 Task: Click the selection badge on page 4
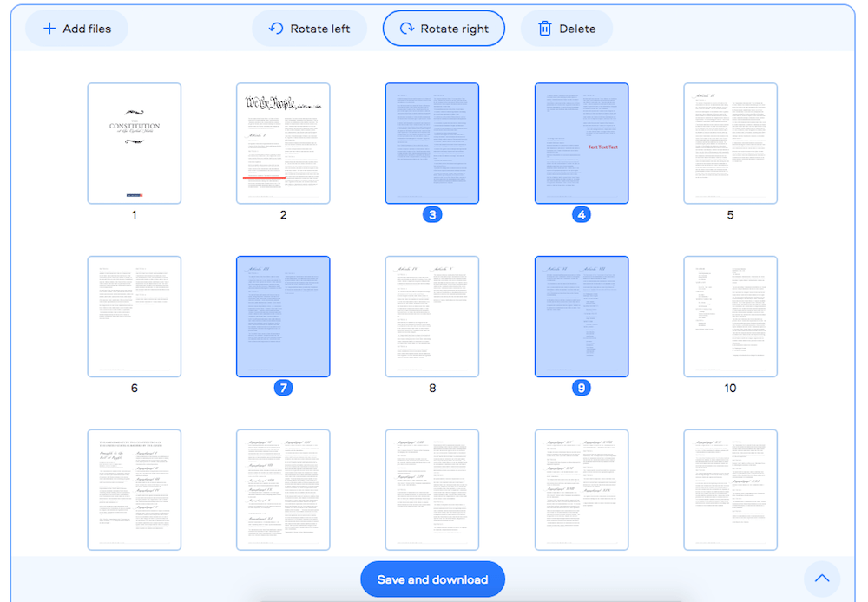coord(582,214)
